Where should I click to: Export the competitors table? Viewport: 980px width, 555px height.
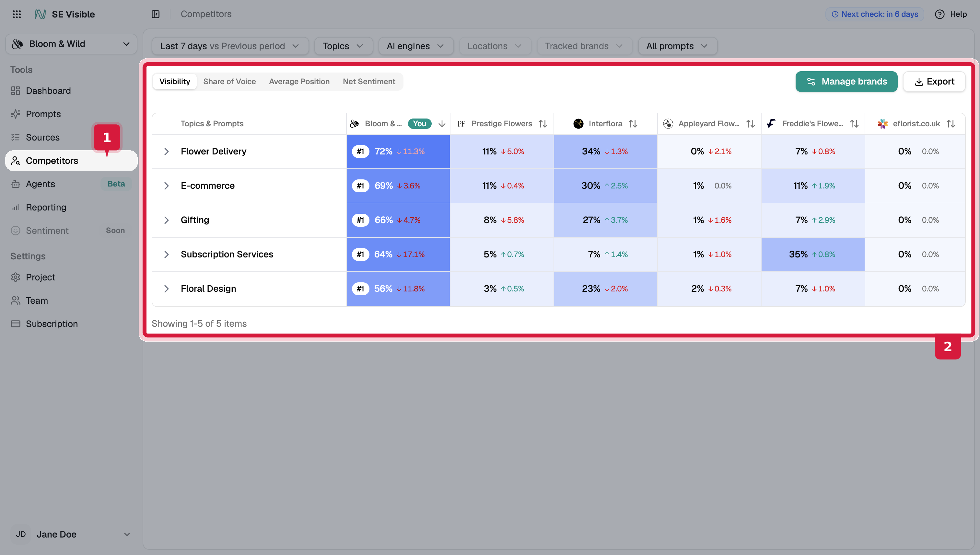click(x=934, y=82)
